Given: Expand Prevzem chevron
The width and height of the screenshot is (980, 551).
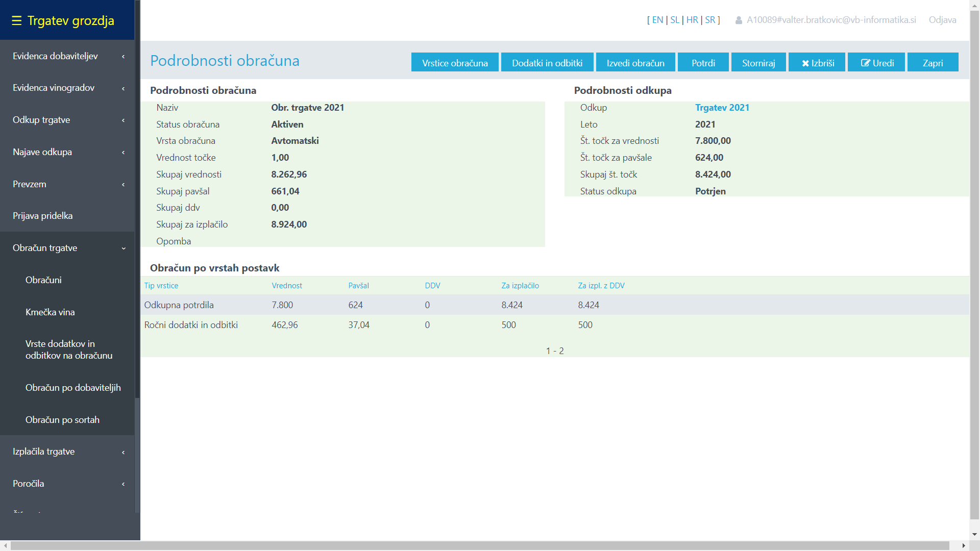Looking at the screenshot, I should click(x=123, y=184).
